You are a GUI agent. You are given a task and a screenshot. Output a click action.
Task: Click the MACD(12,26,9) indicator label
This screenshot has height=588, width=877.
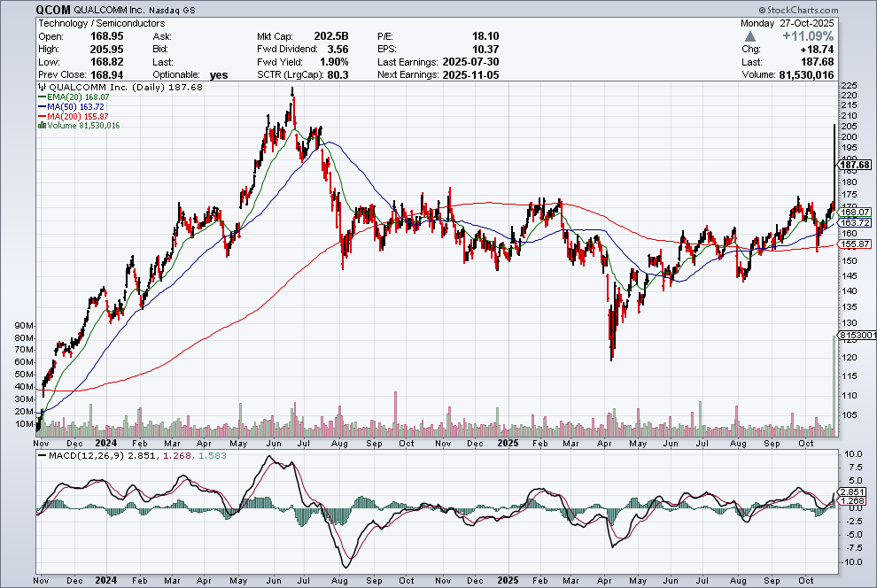pyautogui.click(x=74, y=456)
